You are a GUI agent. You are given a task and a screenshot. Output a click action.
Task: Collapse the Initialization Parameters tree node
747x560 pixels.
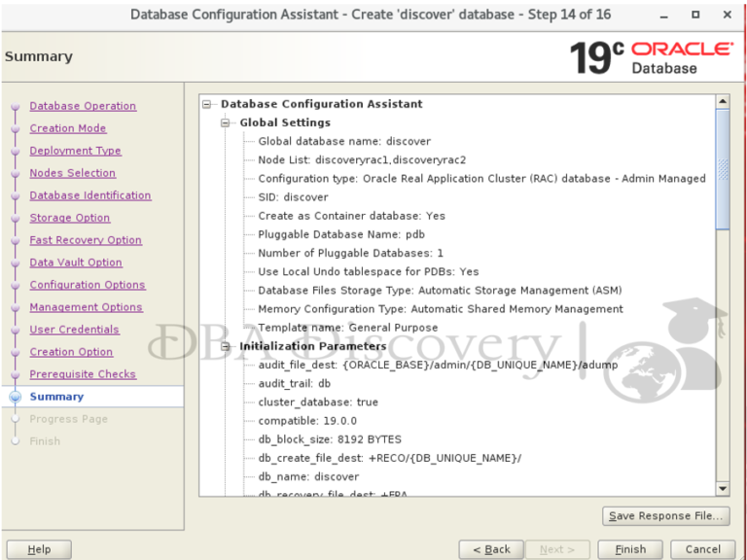click(226, 346)
